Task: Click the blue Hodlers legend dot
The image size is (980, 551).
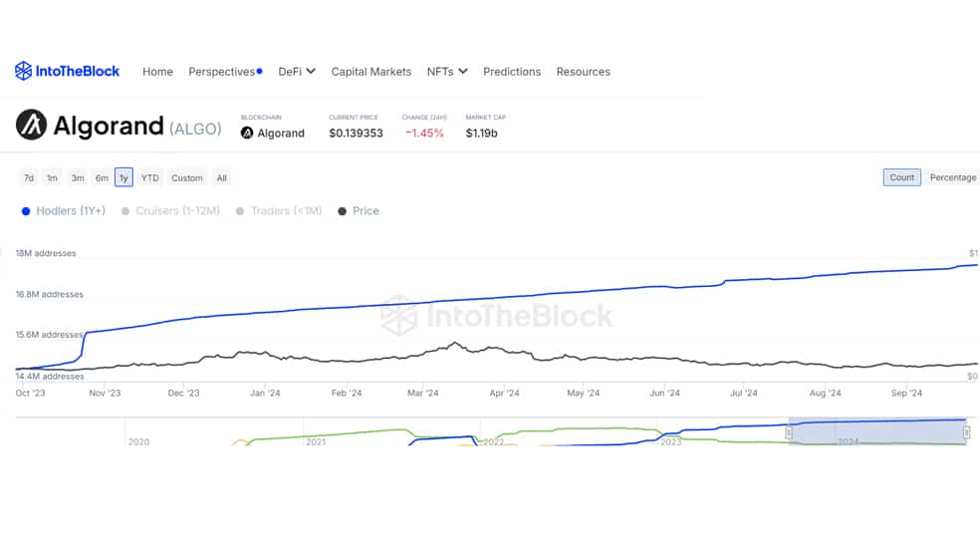Action: tap(26, 211)
